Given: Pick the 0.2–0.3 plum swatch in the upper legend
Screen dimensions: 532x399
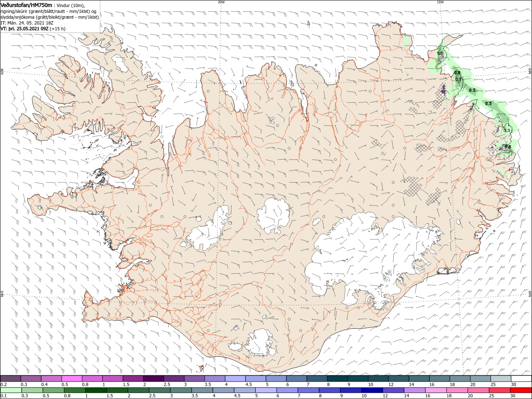Looking at the screenshot, I should tap(10, 379).
